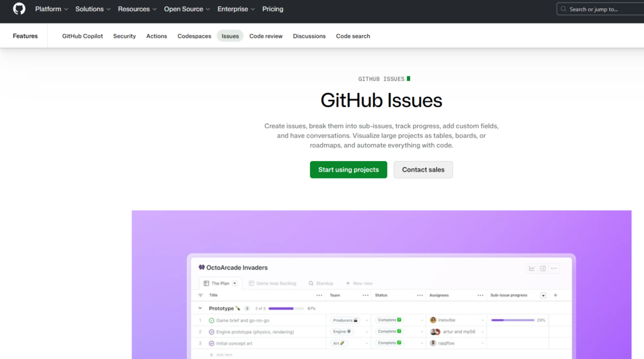Collapse the Prototype group chevron
The height and width of the screenshot is (359, 644).
200,309
